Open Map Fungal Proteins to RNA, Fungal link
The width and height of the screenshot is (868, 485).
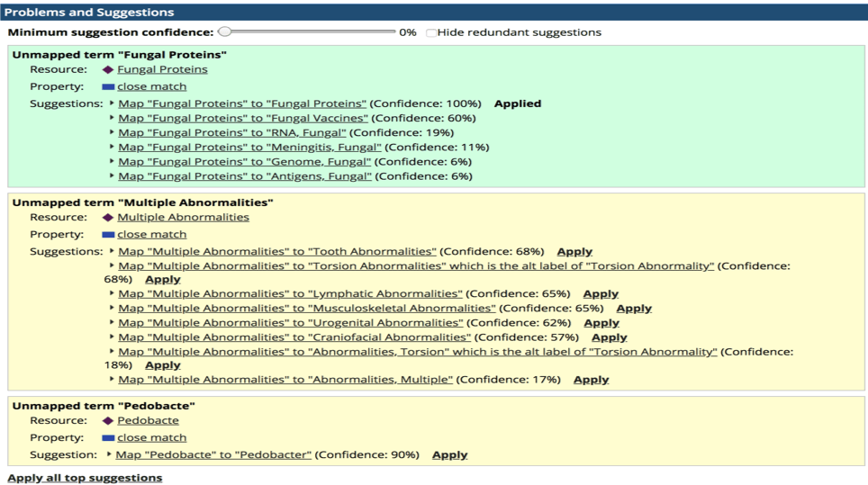(x=232, y=133)
